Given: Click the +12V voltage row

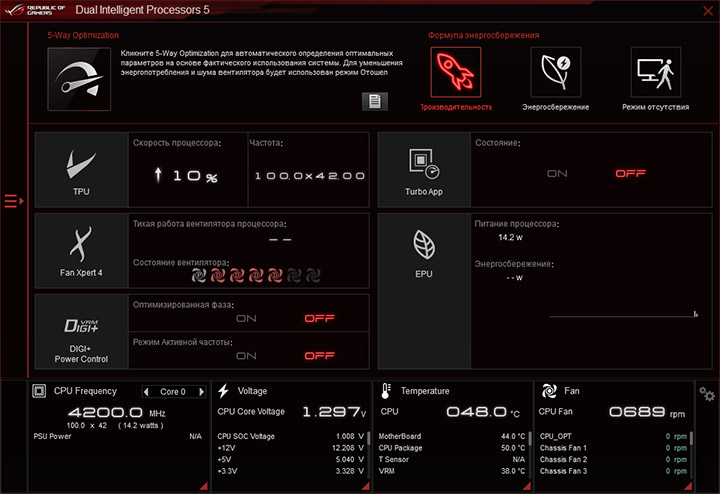Looking at the screenshot, I should (x=291, y=448).
